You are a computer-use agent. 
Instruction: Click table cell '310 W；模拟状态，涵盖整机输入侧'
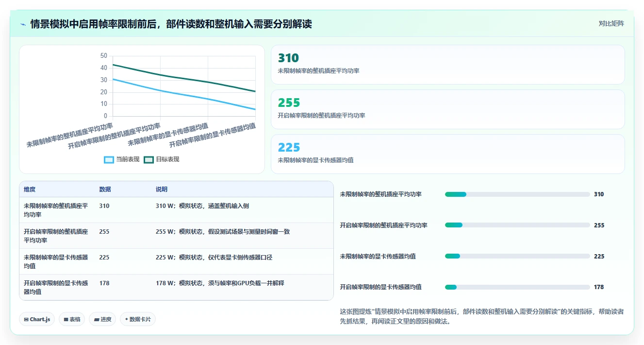pos(202,206)
